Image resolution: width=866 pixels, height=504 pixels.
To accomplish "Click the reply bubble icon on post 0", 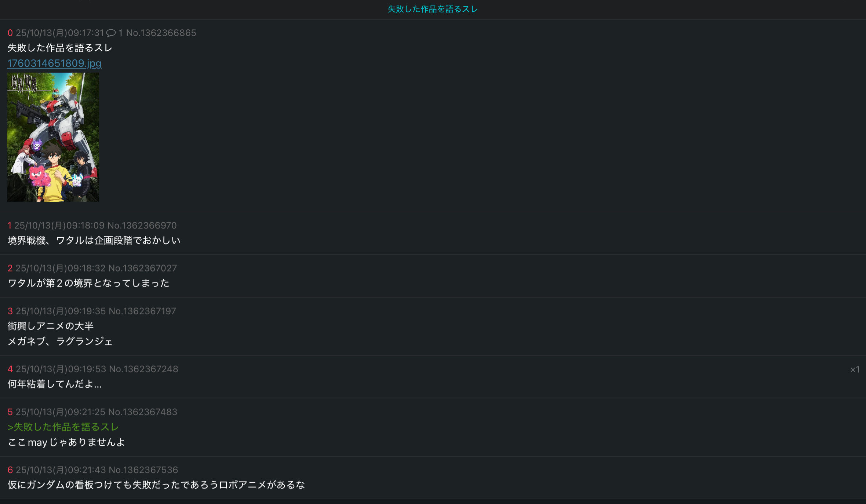I will pos(111,33).
